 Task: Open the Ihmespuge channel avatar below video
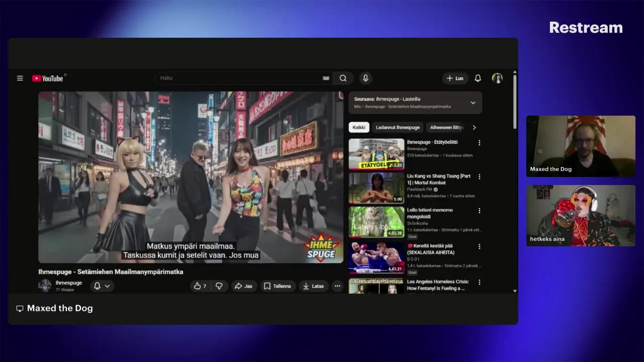[x=45, y=286]
